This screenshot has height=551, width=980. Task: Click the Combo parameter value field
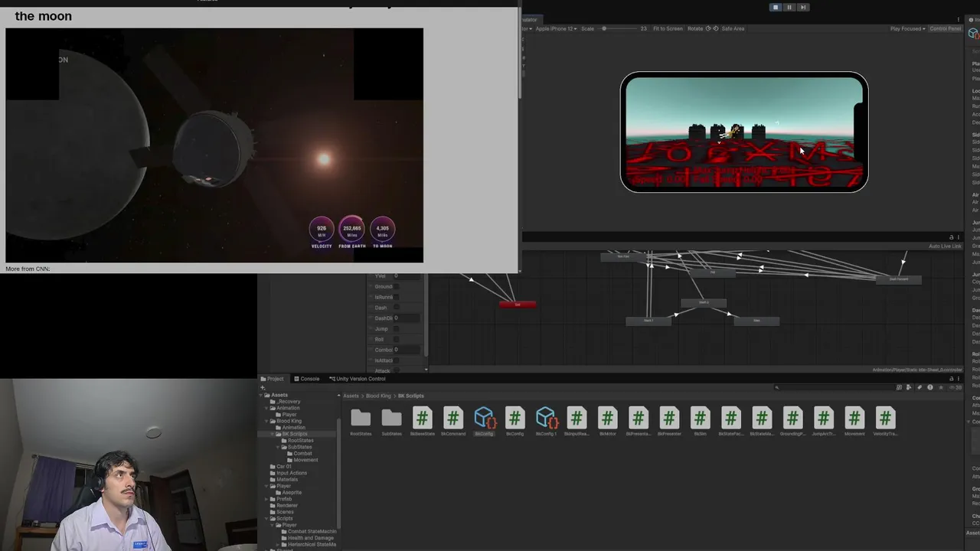(x=407, y=350)
